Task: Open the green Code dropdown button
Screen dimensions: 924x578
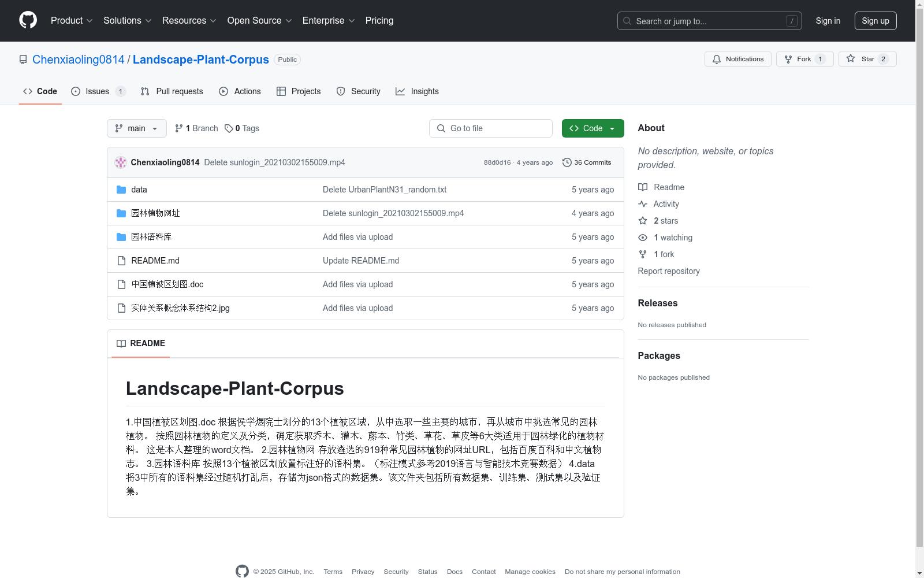Action: 593,128
